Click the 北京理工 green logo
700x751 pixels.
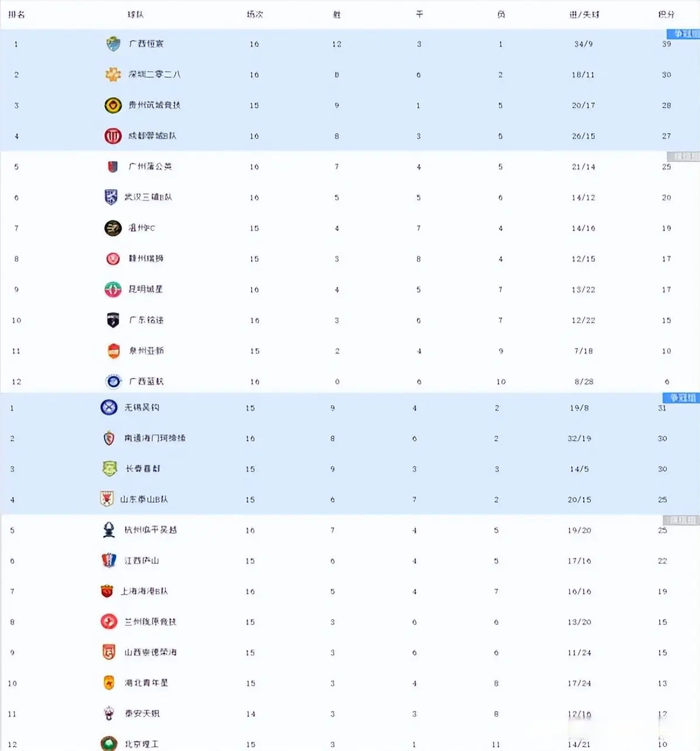click(109, 744)
